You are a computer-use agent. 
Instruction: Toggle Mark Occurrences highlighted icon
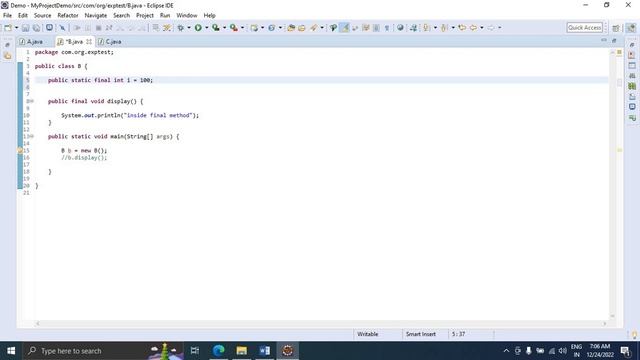[345, 28]
